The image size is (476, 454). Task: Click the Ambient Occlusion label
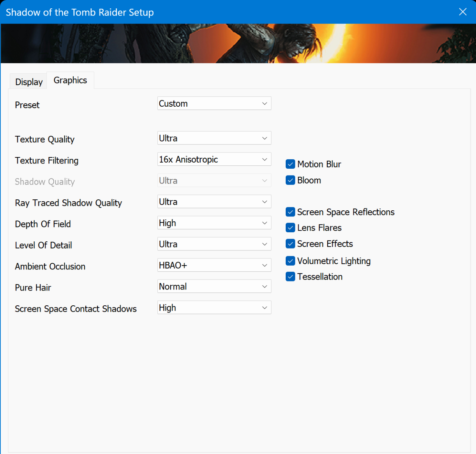(50, 266)
